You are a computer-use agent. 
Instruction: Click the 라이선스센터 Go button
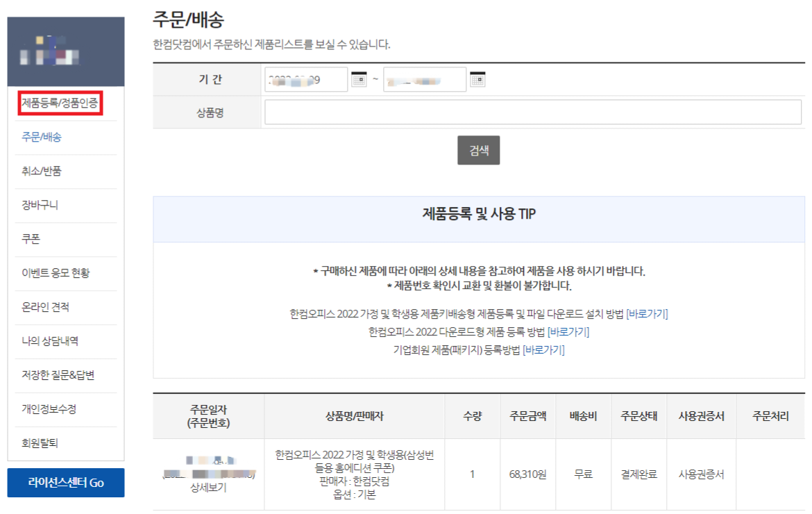pyautogui.click(x=66, y=482)
